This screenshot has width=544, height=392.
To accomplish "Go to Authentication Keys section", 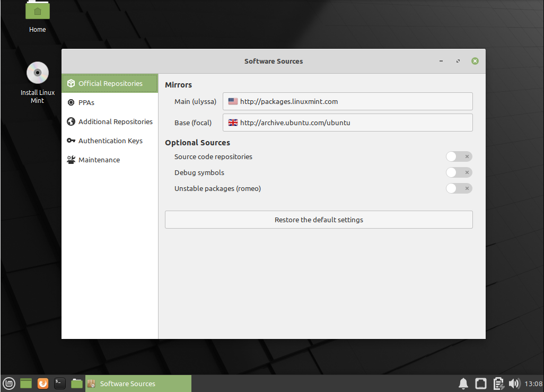I will point(110,141).
